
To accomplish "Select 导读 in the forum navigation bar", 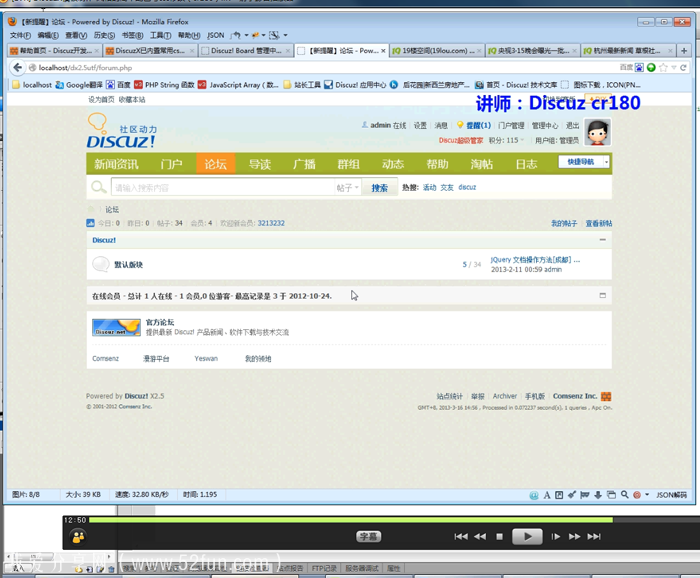I will pyautogui.click(x=260, y=164).
